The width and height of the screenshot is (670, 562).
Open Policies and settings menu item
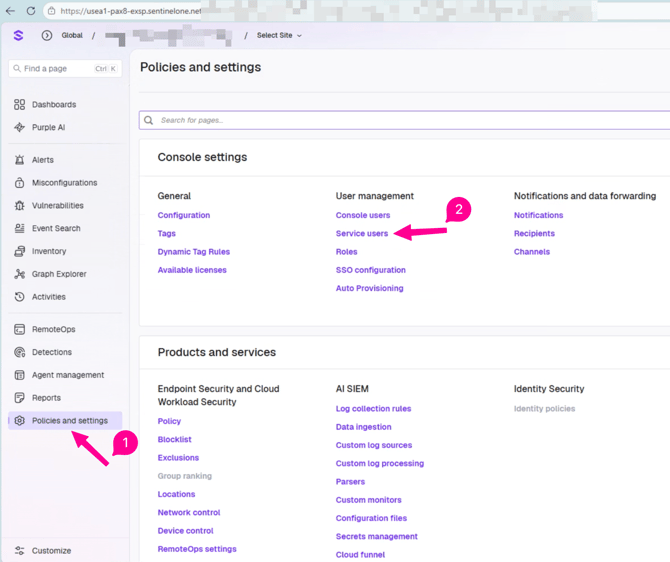coord(65,421)
